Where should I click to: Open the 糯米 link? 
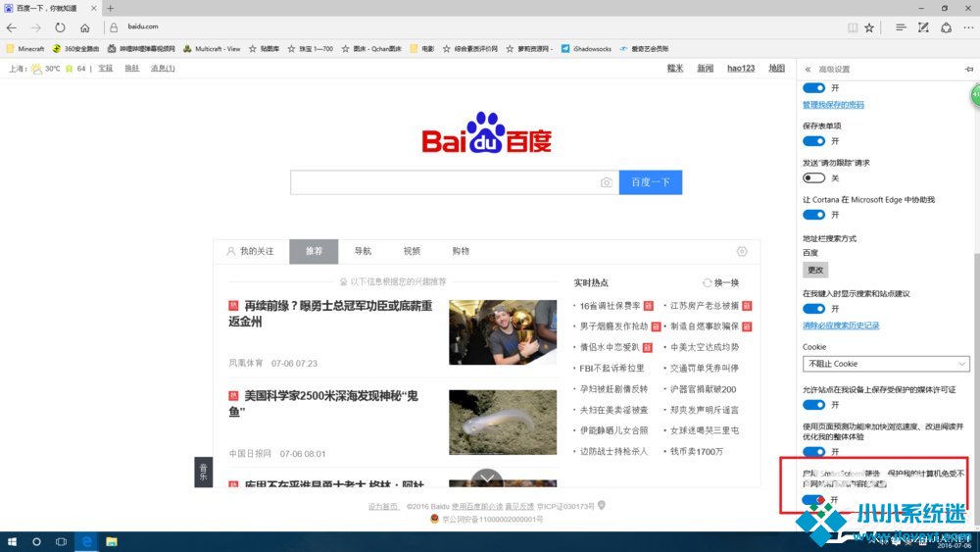point(675,68)
